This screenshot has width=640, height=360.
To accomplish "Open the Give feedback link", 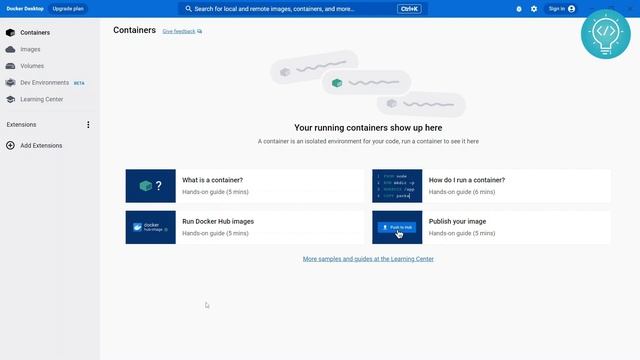I will tap(179, 31).
